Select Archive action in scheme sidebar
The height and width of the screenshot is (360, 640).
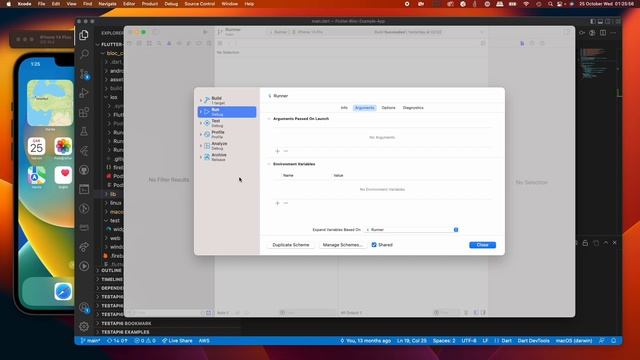pyautogui.click(x=227, y=157)
